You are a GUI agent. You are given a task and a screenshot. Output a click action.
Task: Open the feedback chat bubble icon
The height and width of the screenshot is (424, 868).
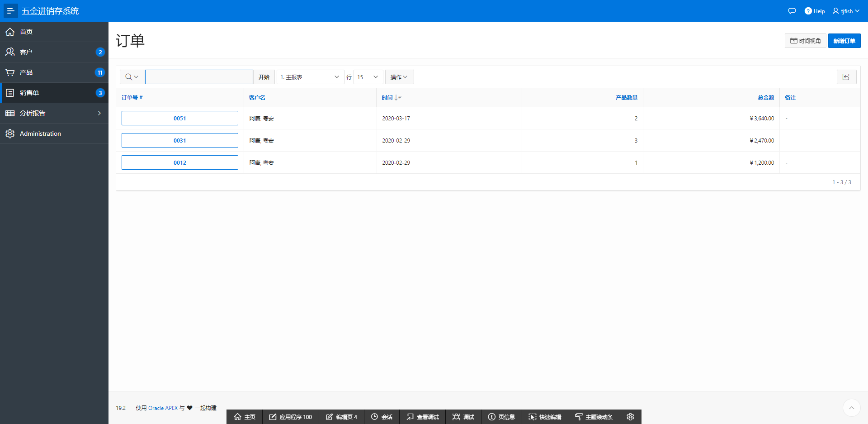(x=792, y=11)
